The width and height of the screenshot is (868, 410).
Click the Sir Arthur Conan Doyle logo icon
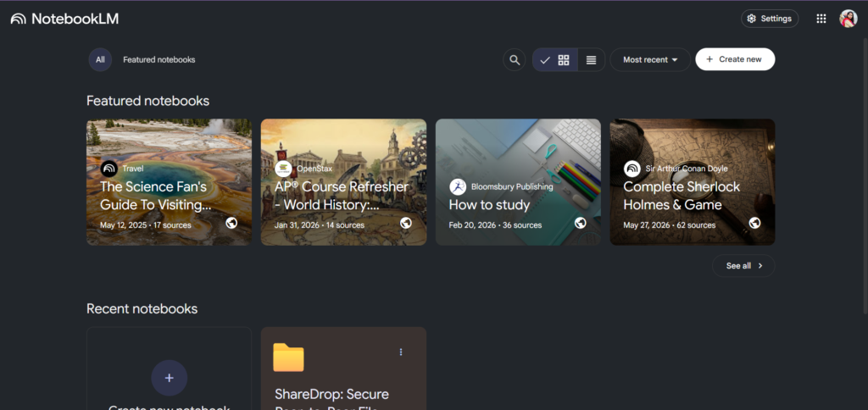click(632, 169)
